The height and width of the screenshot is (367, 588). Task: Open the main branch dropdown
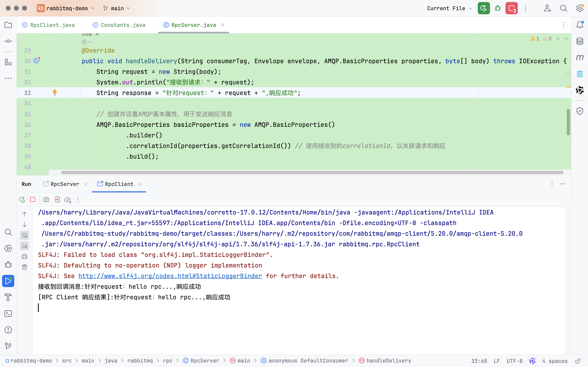point(117,8)
